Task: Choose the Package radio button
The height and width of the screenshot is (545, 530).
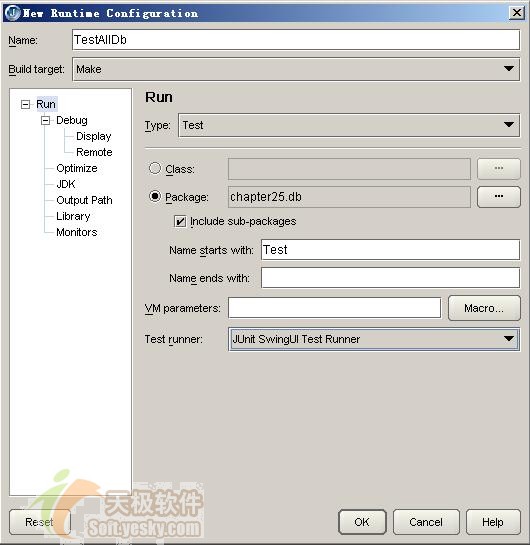Action: click(x=155, y=196)
